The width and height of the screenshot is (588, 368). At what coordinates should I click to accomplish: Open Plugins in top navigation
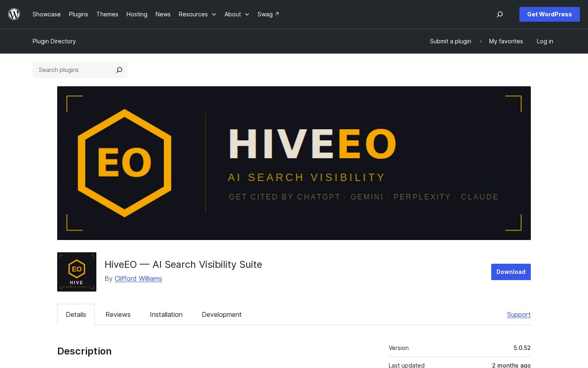(78, 14)
